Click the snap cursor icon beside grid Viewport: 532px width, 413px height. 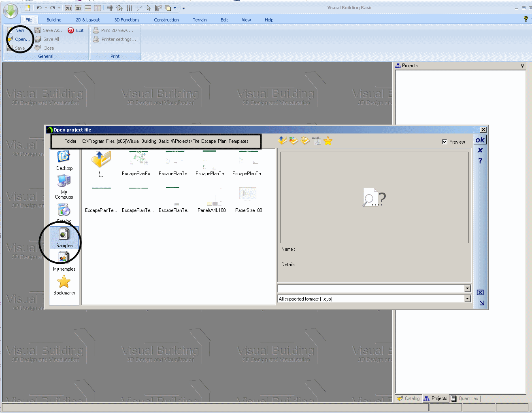coord(119,8)
